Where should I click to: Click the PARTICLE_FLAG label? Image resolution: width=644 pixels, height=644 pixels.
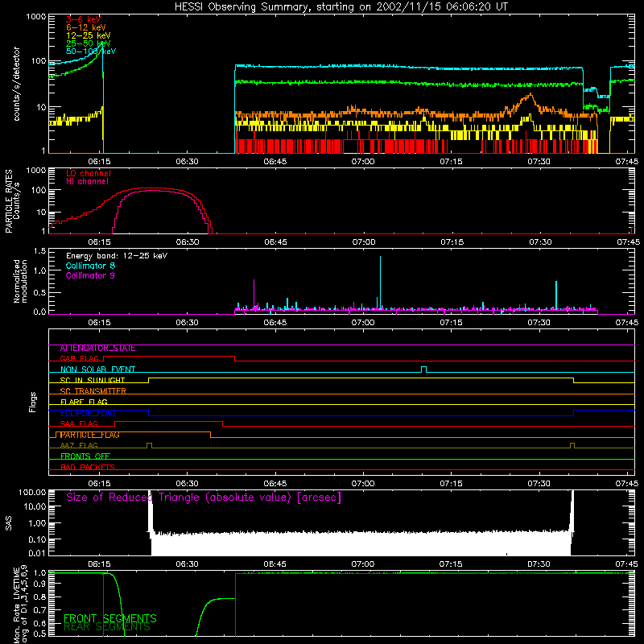90,435
